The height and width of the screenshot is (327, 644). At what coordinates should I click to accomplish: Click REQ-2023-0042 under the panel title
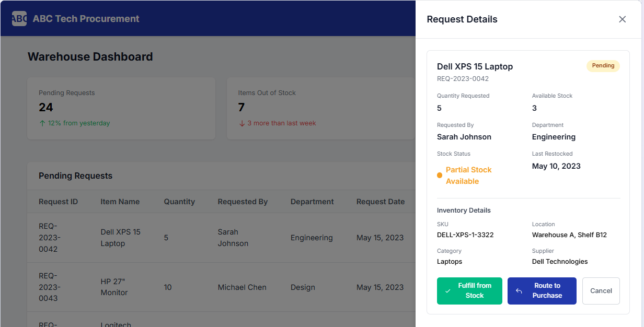463,79
